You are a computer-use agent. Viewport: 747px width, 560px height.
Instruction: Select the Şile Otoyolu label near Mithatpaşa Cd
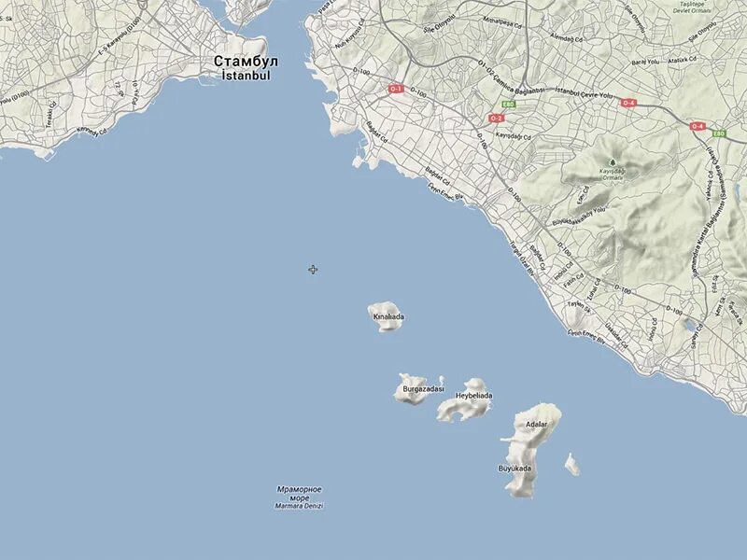[439, 23]
